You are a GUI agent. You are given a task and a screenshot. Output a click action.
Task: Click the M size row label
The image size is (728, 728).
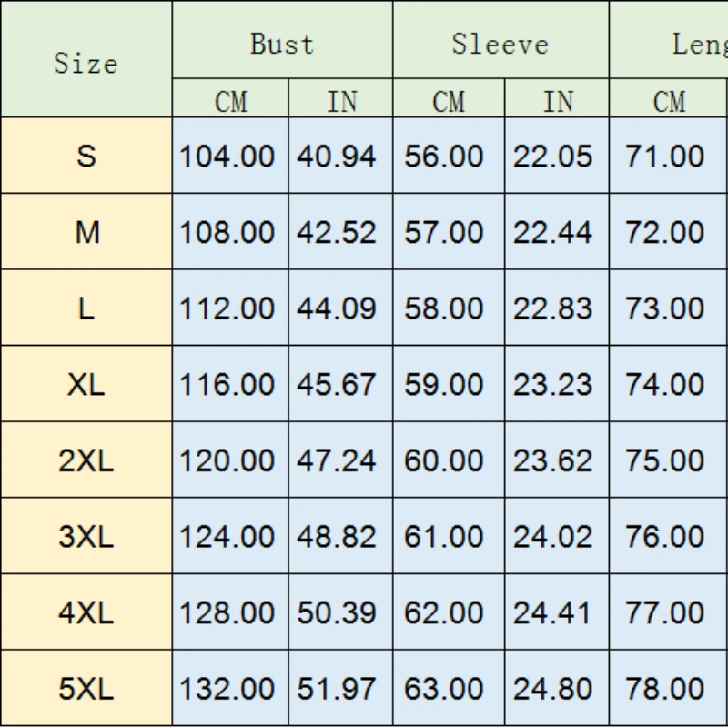click(x=86, y=233)
